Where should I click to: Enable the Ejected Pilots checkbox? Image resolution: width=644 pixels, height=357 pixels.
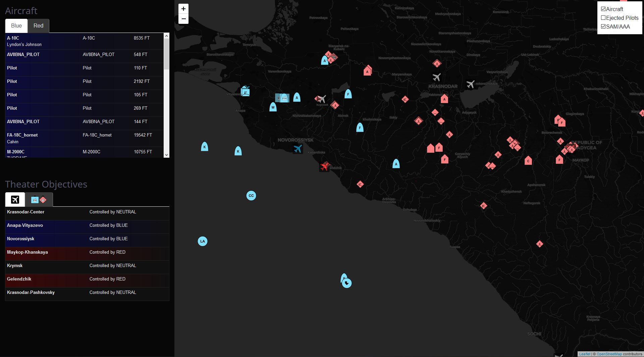point(603,18)
